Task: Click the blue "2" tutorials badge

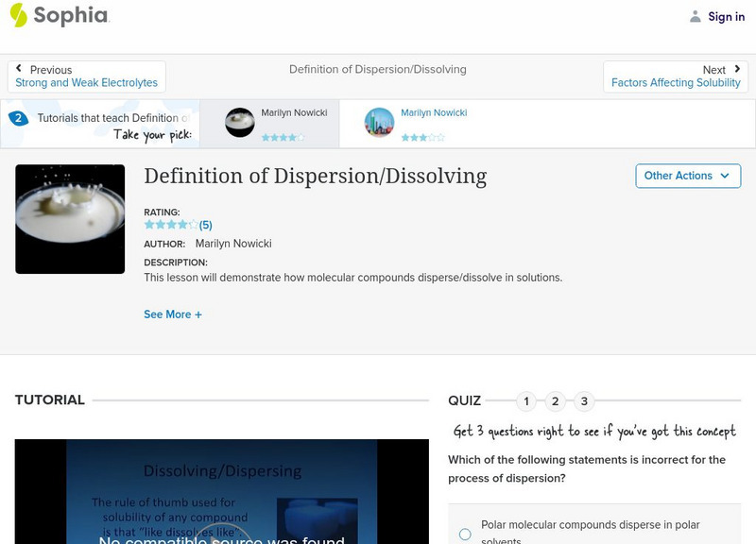Action: pyautogui.click(x=20, y=117)
